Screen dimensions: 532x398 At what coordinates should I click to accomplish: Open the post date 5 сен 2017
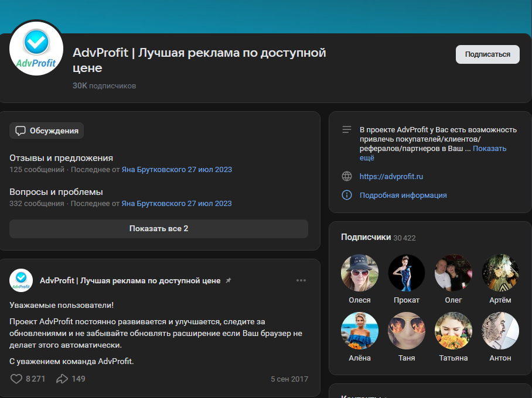pyautogui.click(x=289, y=379)
